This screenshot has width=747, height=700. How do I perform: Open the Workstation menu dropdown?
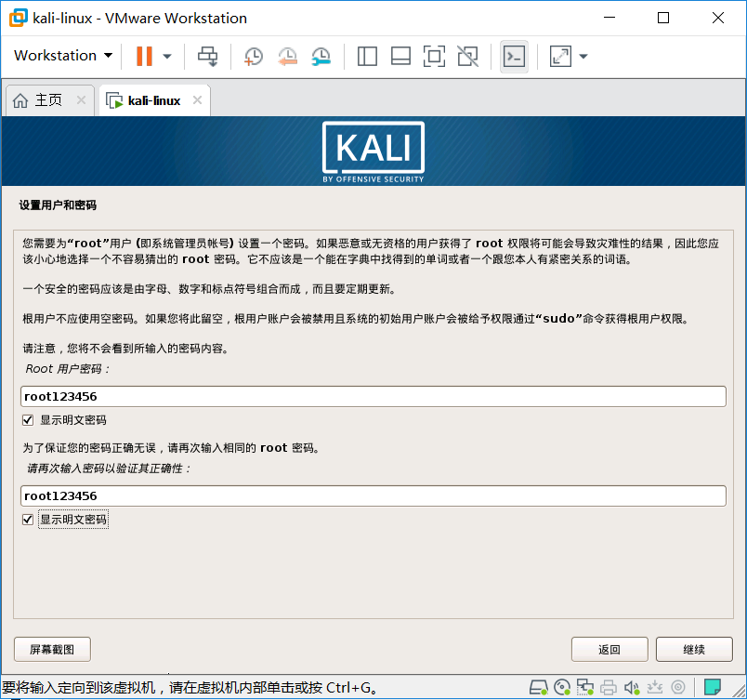[x=63, y=56]
